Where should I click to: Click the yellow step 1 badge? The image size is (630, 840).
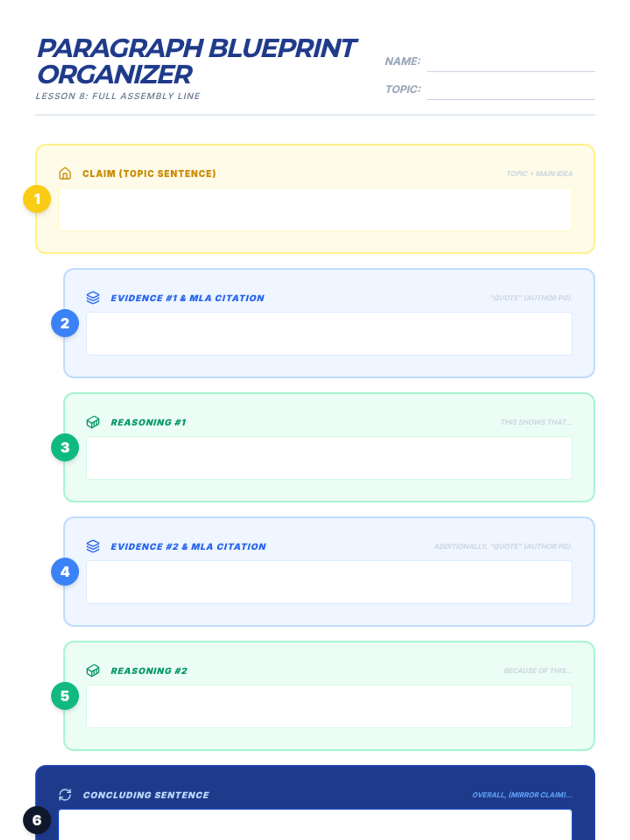tap(37, 199)
